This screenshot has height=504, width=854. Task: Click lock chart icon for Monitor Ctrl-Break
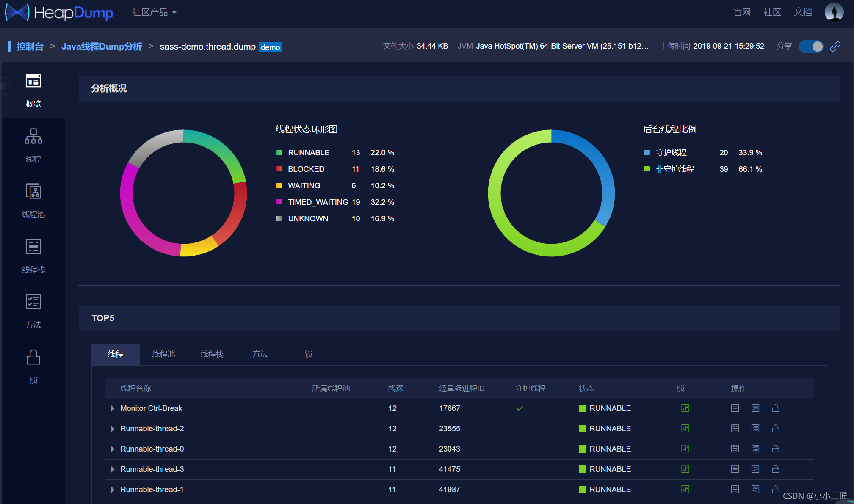(x=685, y=408)
